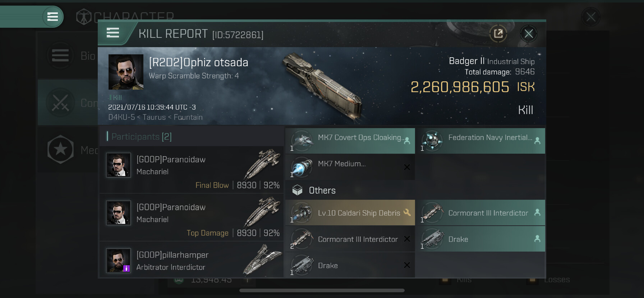Select Lv.10 Caldari Ship Debris item
This screenshot has height=298, width=644.
[x=350, y=213]
